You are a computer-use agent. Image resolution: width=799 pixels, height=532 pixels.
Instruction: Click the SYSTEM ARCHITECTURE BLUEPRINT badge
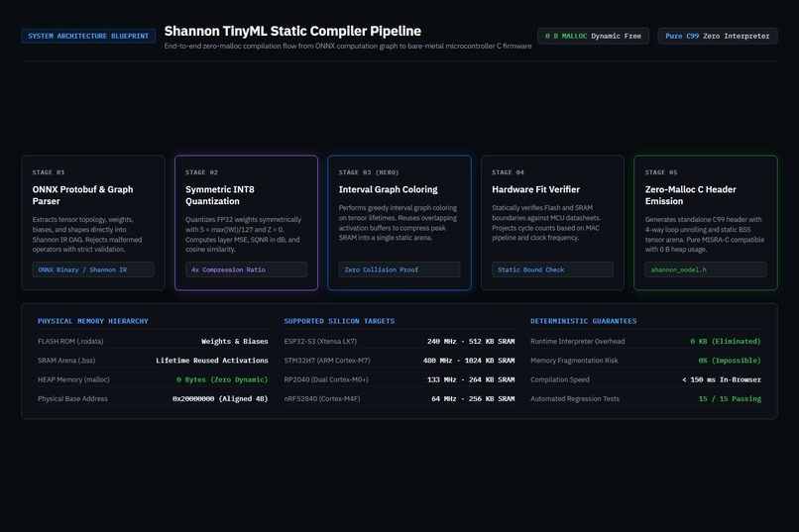88,36
